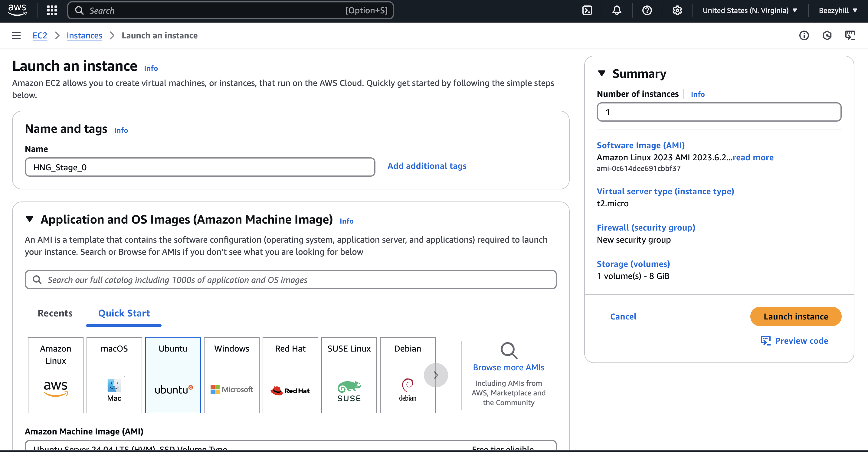
Task: Focus the top Search bar
Action: pyautogui.click(x=231, y=11)
